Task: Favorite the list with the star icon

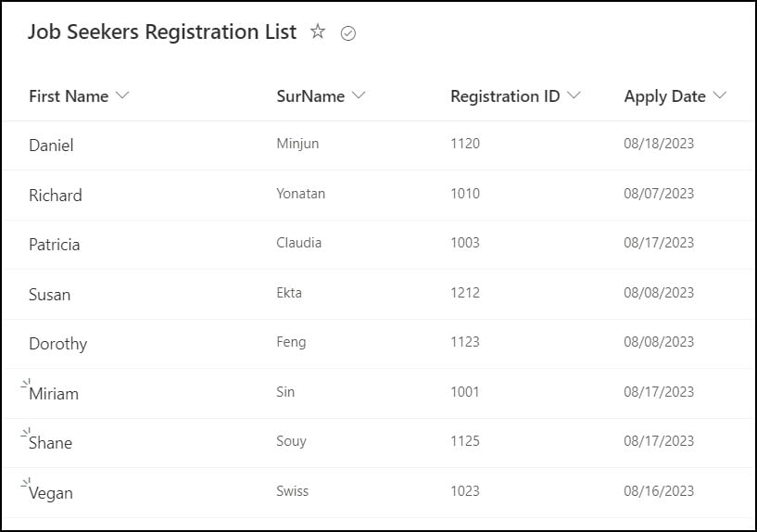Action: pyautogui.click(x=318, y=32)
